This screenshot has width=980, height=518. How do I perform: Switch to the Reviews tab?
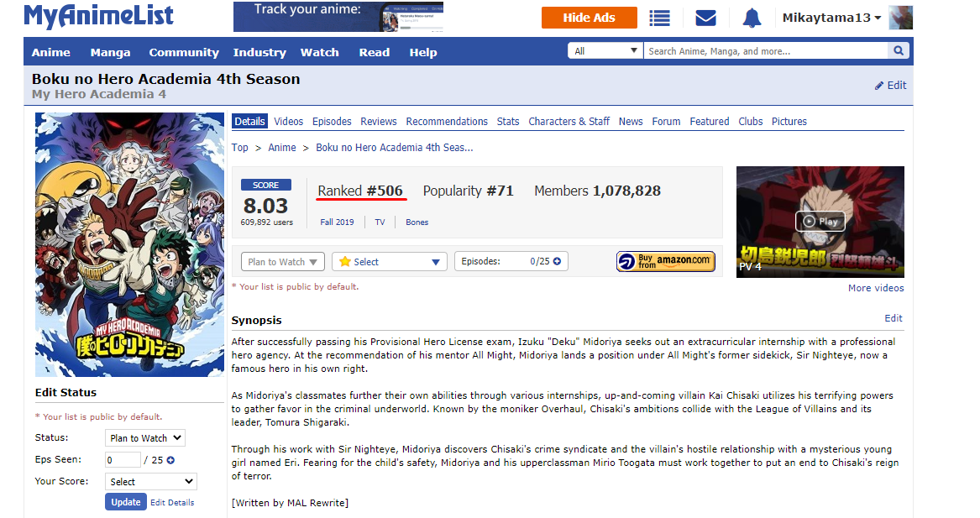(378, 121)
